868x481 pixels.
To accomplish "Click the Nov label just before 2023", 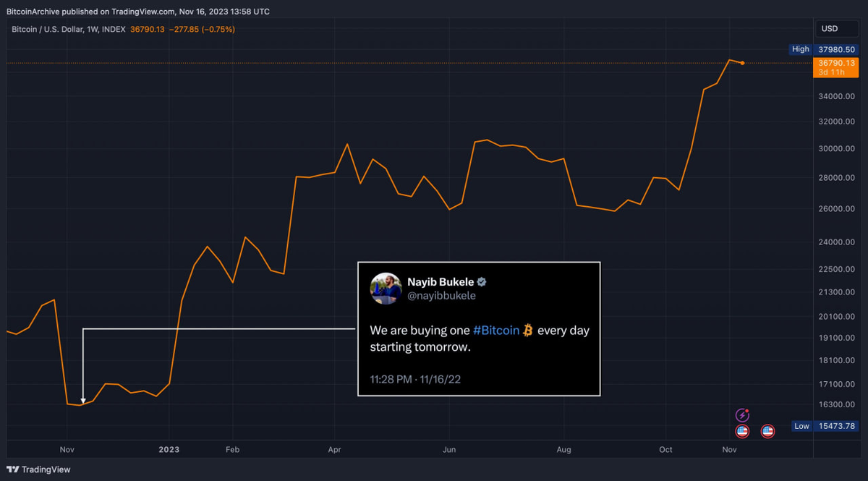I will [x=67, y=449].
